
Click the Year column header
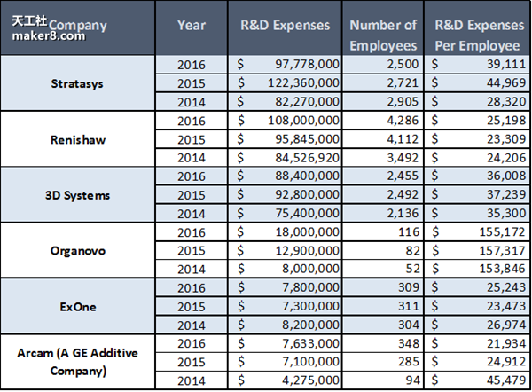192,26
